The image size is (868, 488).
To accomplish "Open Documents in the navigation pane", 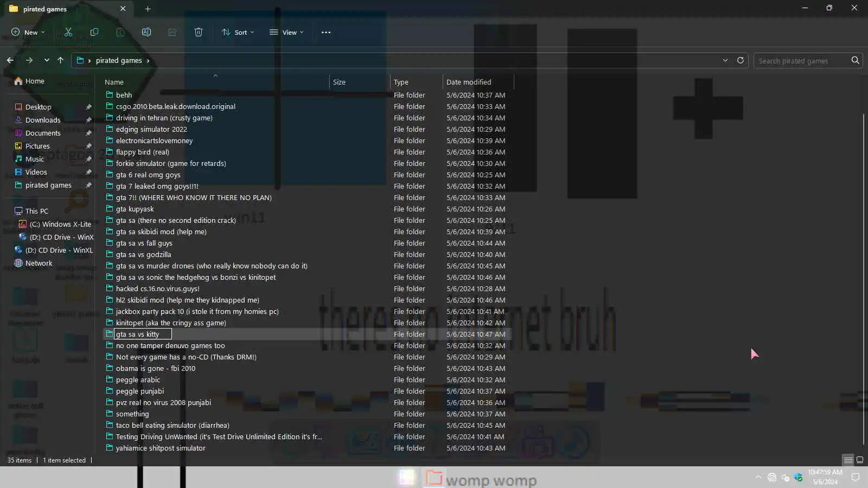I will click(43, 133).
